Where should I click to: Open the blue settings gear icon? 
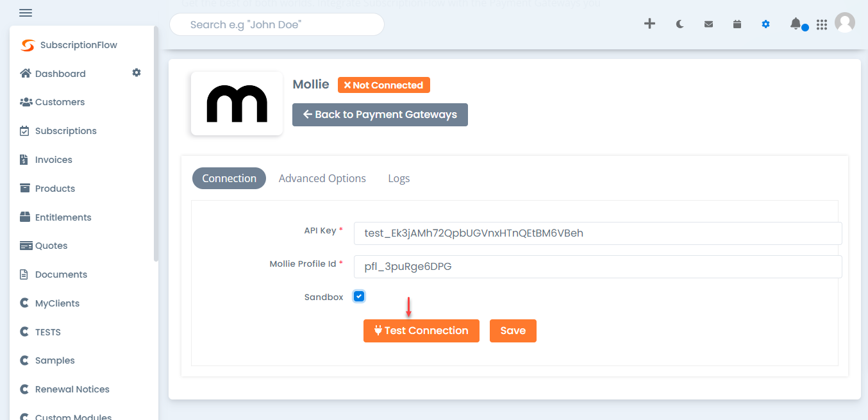(x=765, y=24)
